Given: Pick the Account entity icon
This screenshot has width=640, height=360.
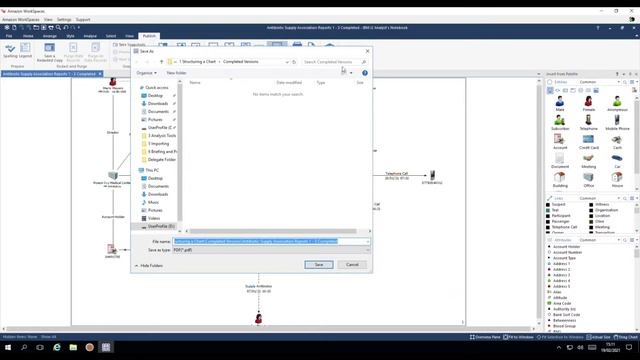Looking at the screenshot, I should pos(560,142).
